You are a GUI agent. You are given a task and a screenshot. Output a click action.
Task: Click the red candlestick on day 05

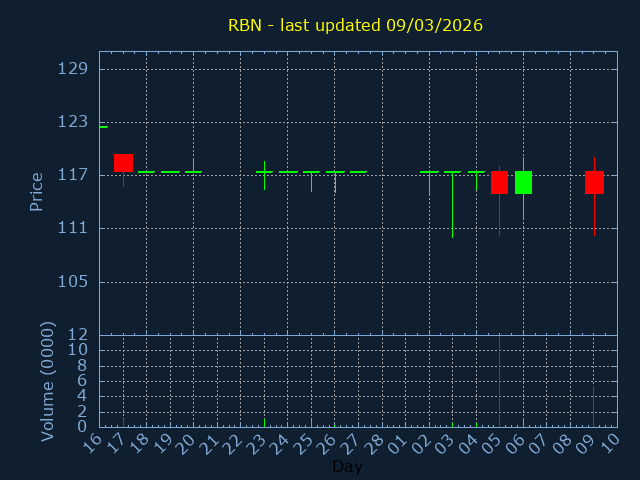pos(499,182)
